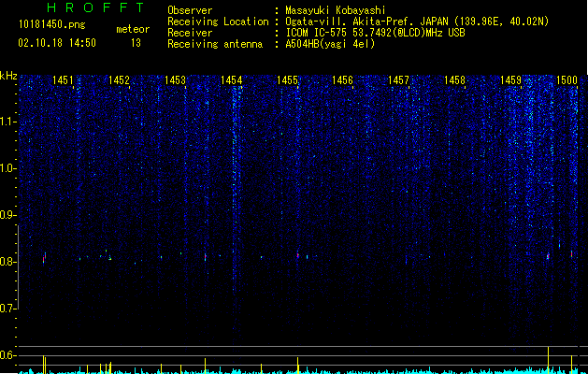Click the 1459 time marker

(x=510, y=80)
